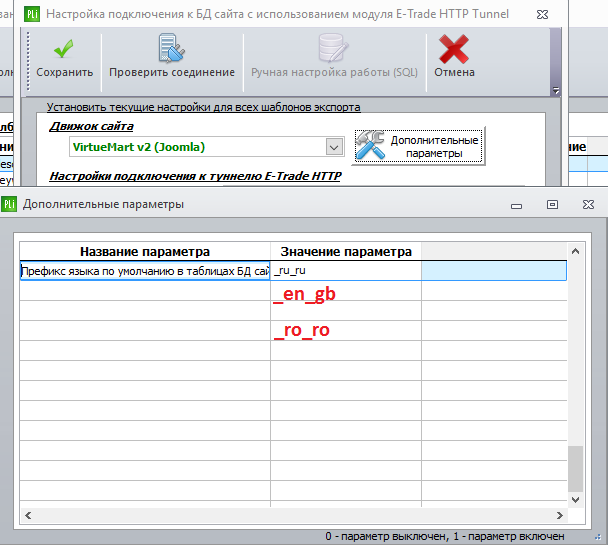Click the Название параметра column header
Screen dimensions: 608x545
tap(145, 252)
